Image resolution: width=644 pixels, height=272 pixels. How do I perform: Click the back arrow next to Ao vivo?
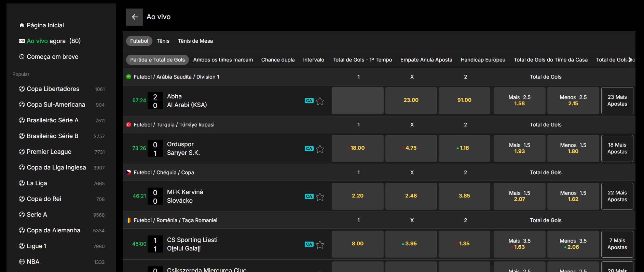coord(135,17)
